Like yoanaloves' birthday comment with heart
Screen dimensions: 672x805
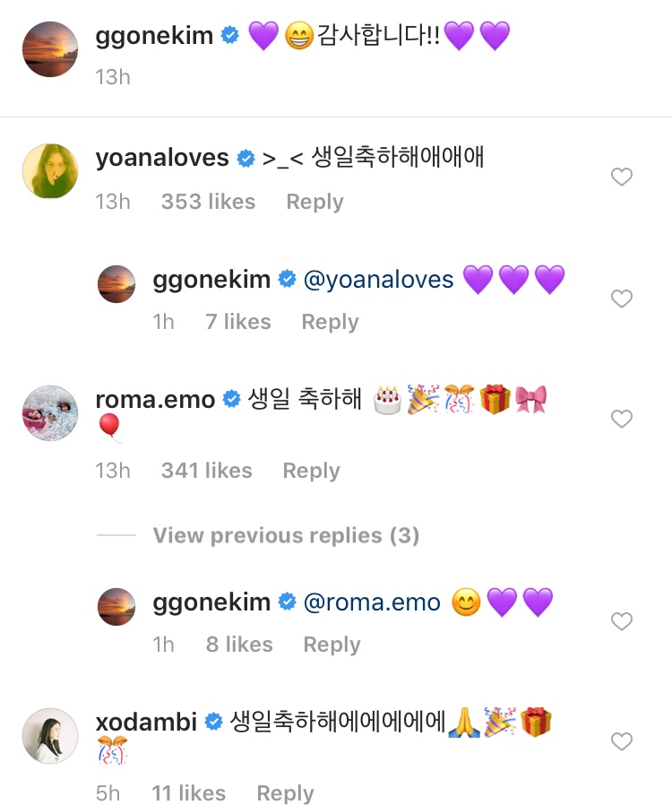[x=622, y=177]
